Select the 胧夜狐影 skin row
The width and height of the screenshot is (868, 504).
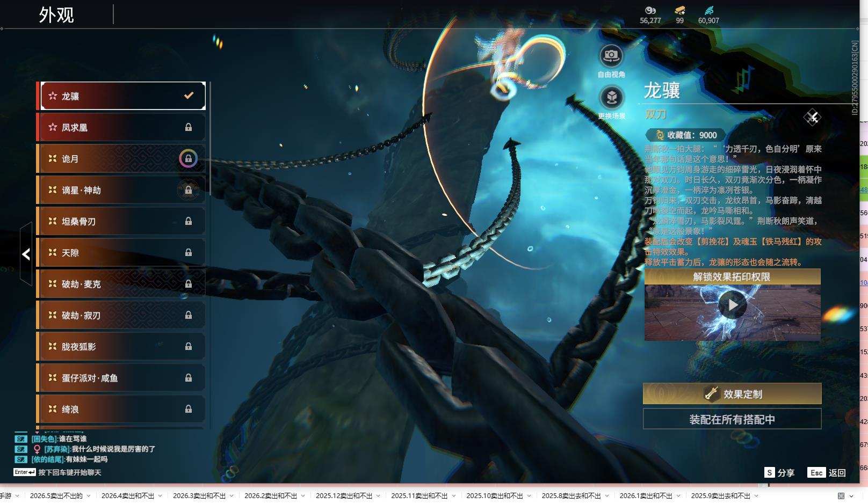tap(121, 347)
